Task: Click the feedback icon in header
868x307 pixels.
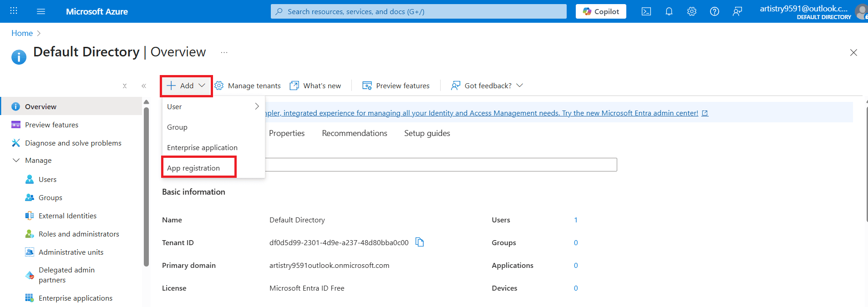Action: [737, 11]
